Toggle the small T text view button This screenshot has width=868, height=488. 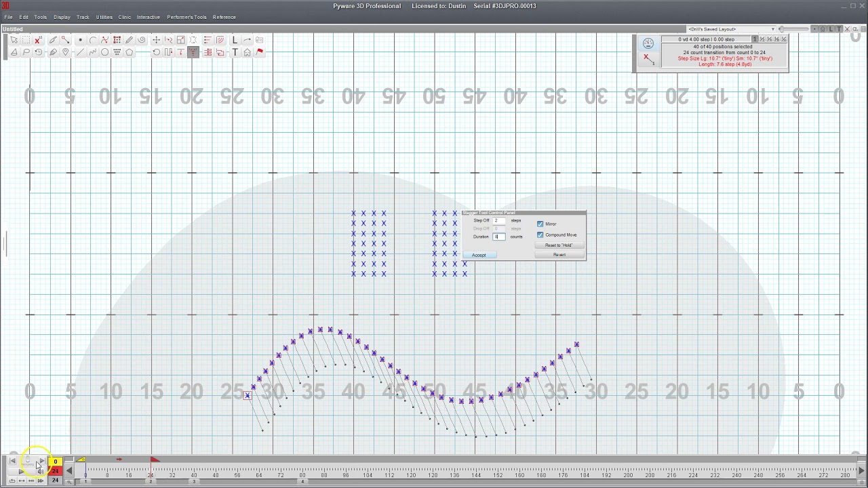(x=839, y=29)
